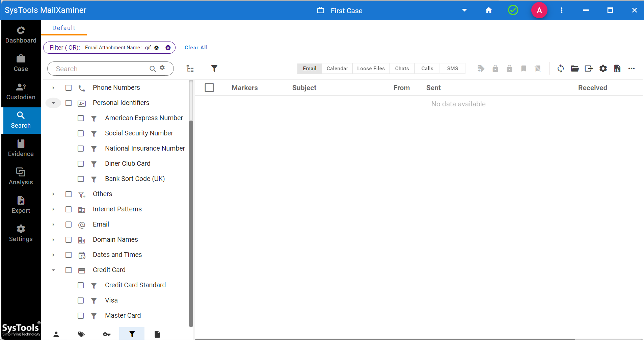Toggle the select-all checkbox in results header
Viewport: 644px width, 340px height.
click(209, 88)
